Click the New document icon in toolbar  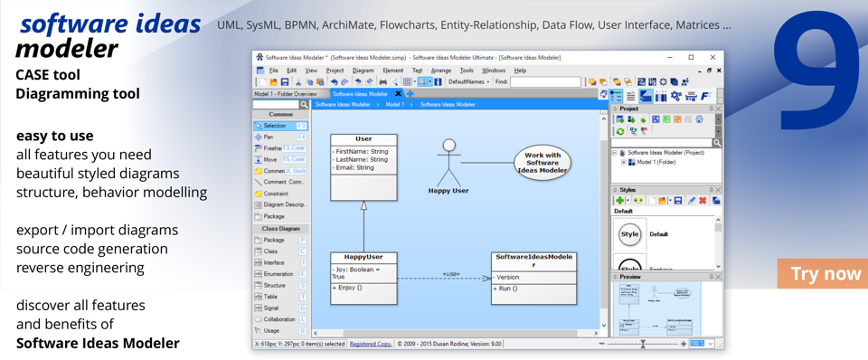point(263,82)
